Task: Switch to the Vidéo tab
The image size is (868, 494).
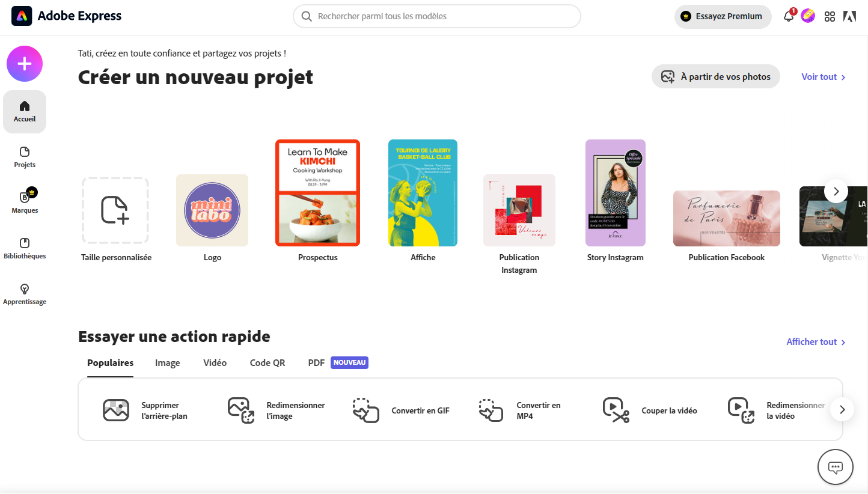Action: [215, 363]
